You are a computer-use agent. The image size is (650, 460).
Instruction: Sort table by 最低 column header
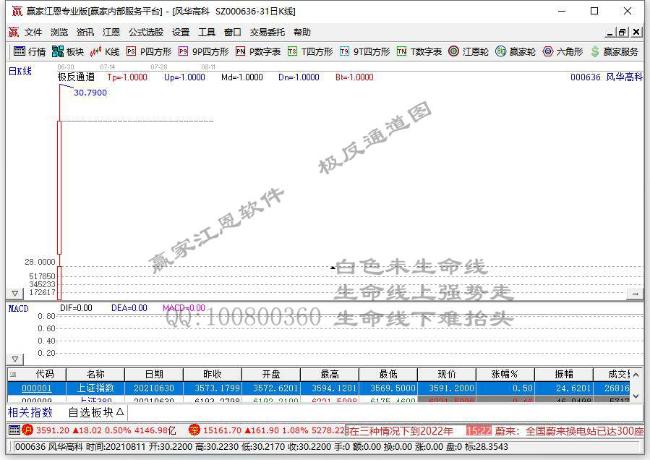point(388,374)
